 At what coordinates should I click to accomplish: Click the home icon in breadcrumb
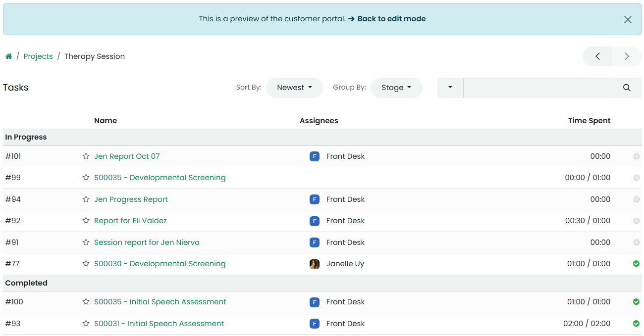(x=8, y=56)
